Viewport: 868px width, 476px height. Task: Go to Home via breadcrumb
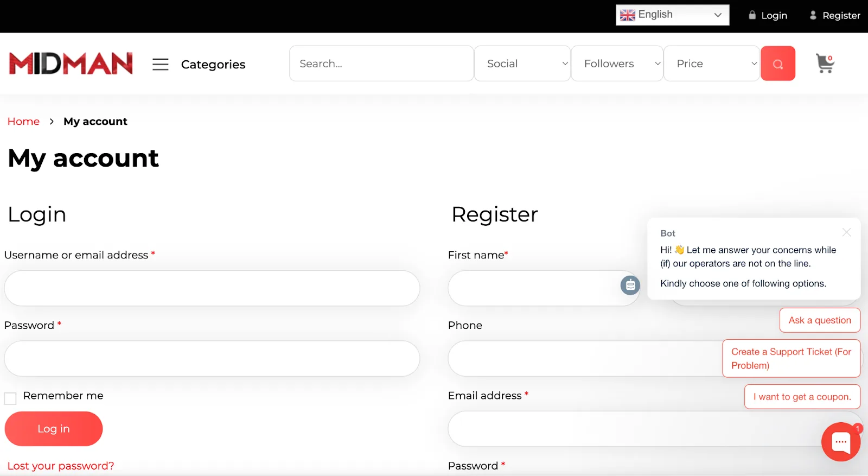point(23,122)
